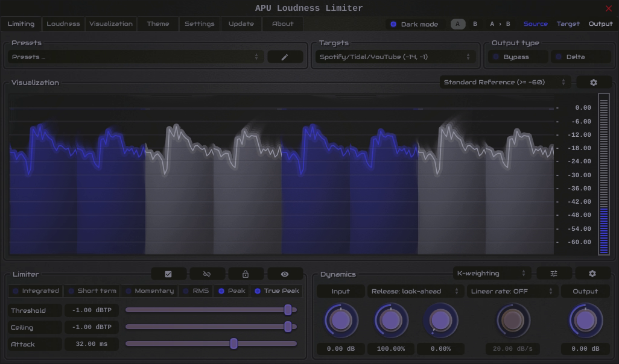
Task: Click the Output view link
Action: pyautogui.click(x=600, y=24)
